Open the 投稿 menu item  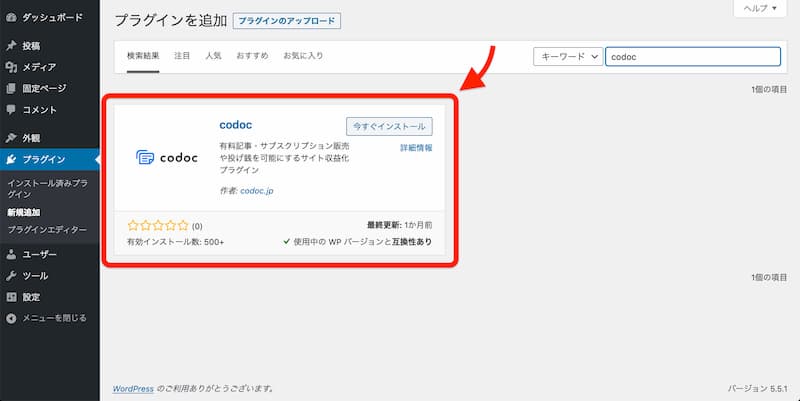(49, 46)
